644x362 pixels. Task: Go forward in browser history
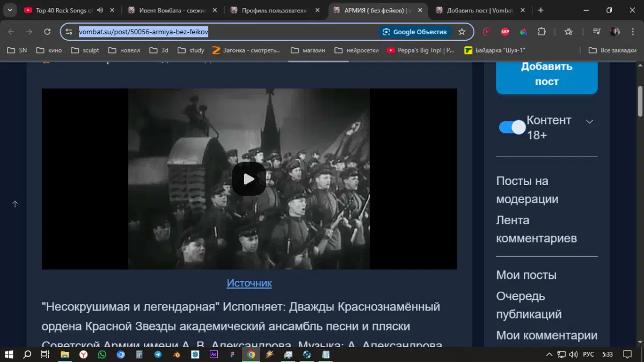pyautogui.click(x=29, y=32)
